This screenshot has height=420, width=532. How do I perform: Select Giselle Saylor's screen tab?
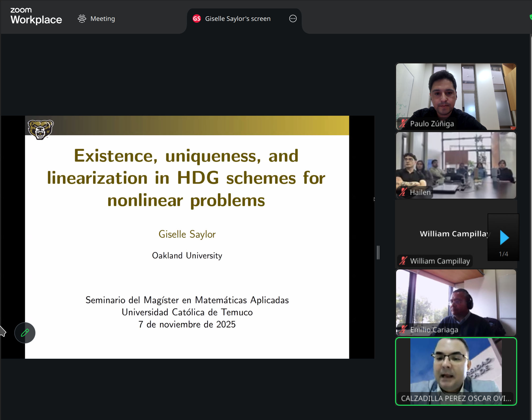tap(237, 18)
